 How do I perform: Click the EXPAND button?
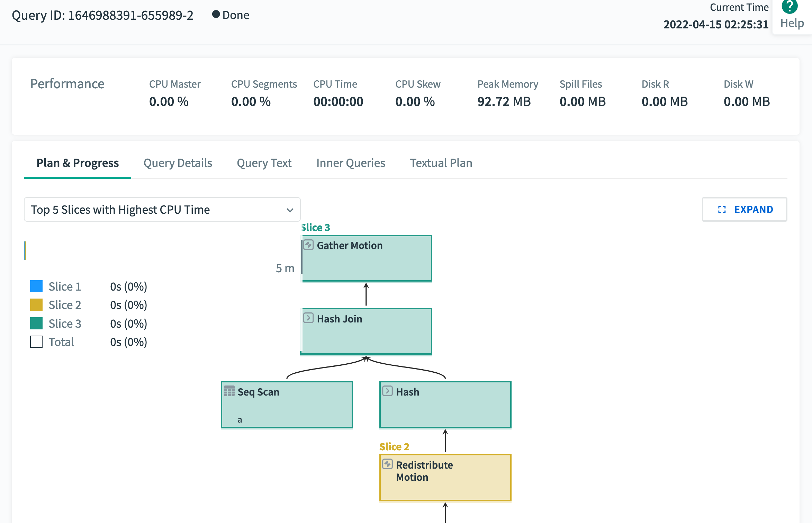745,210
